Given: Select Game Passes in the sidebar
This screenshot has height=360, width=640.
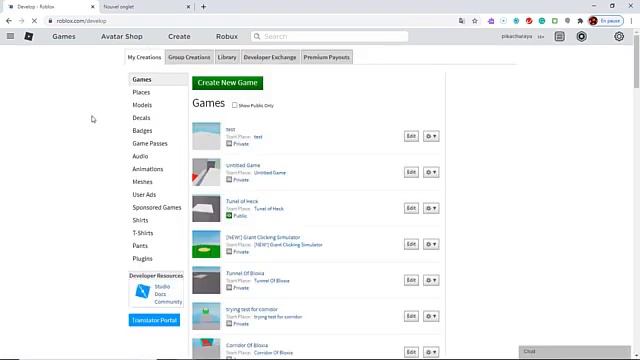Looking at the screenshot, I should (x=150, y=144).
